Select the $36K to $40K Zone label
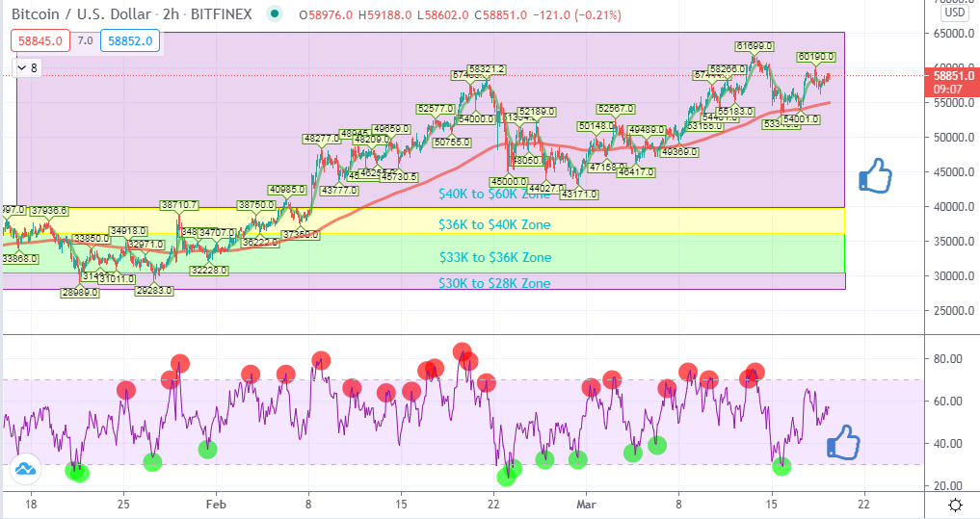This screenshot has height=519, width=980. pos(494,225)
